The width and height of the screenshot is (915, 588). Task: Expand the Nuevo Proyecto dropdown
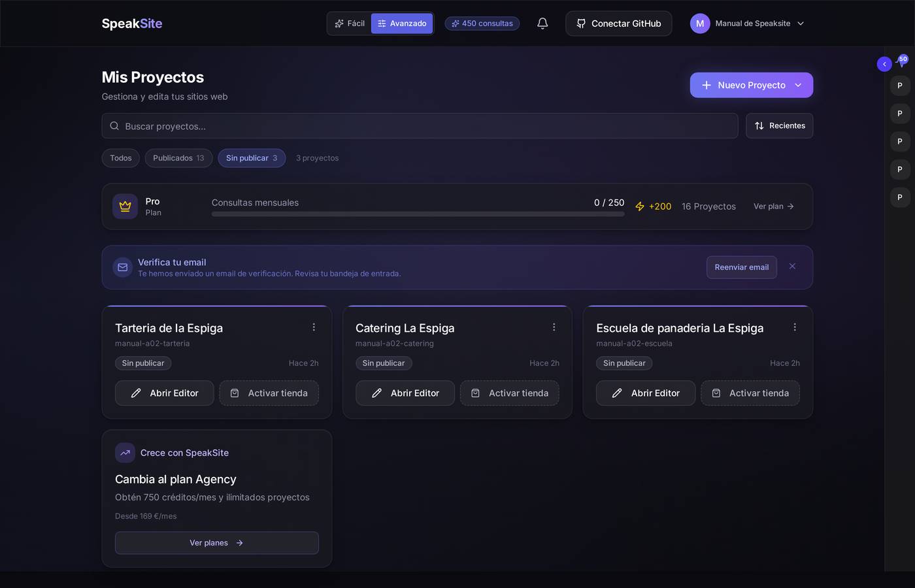pos(798,85)
